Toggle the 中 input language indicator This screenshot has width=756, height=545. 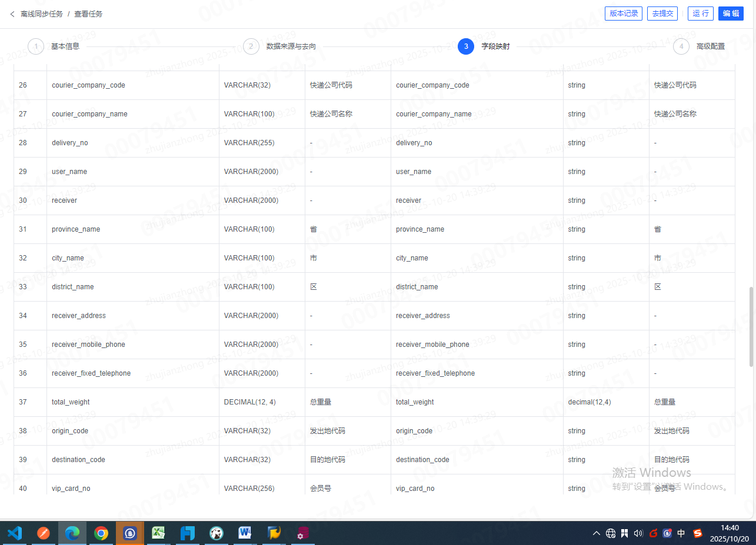coord(681,533)
